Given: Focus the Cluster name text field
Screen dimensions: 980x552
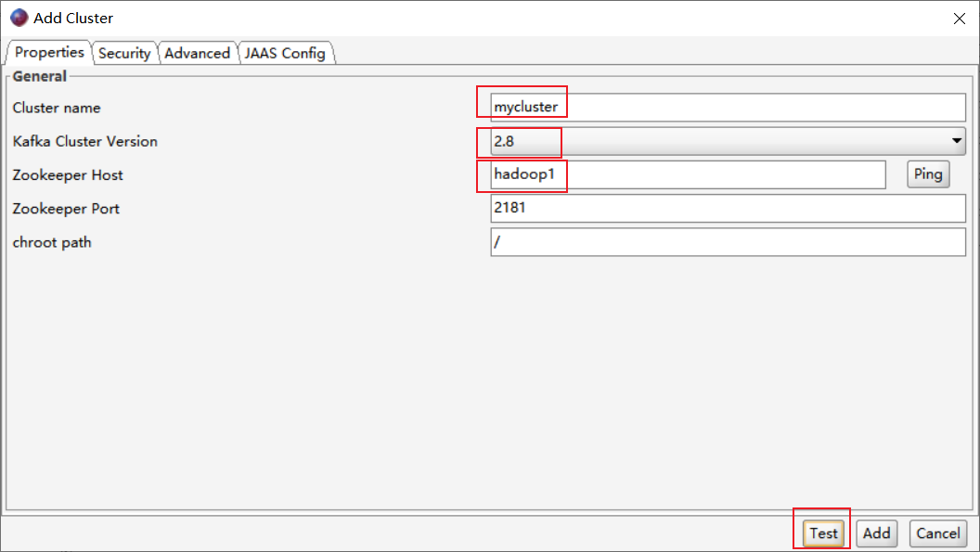Looking at the screenshot, I should [728, 108].
